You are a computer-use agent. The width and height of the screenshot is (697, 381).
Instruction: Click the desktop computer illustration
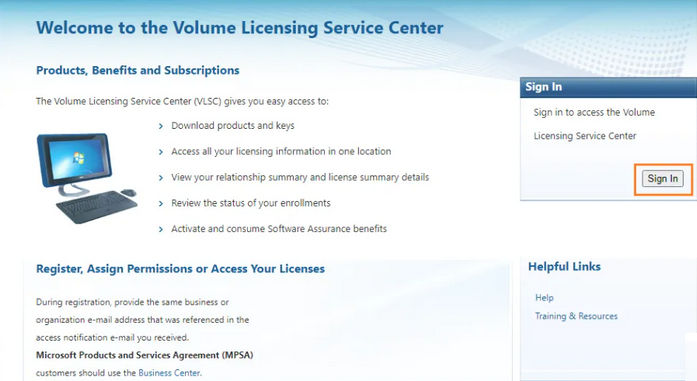[87, 179]
